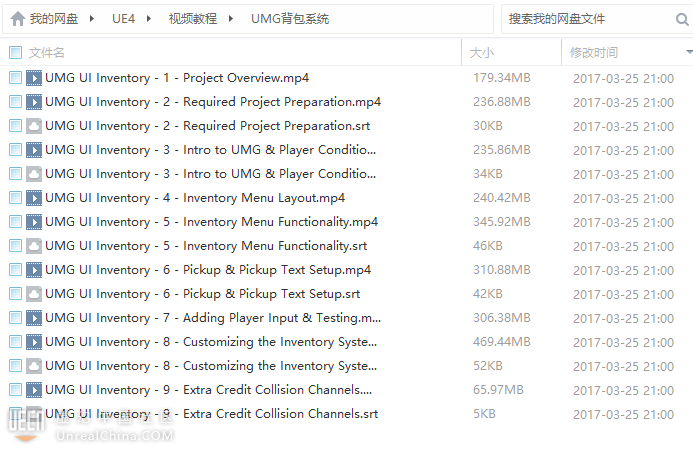The width and height of the screenshot is (693, 451).
Task: Check the box for 6 - Pickup Text Setup.srt
Action: pos(15,294)
